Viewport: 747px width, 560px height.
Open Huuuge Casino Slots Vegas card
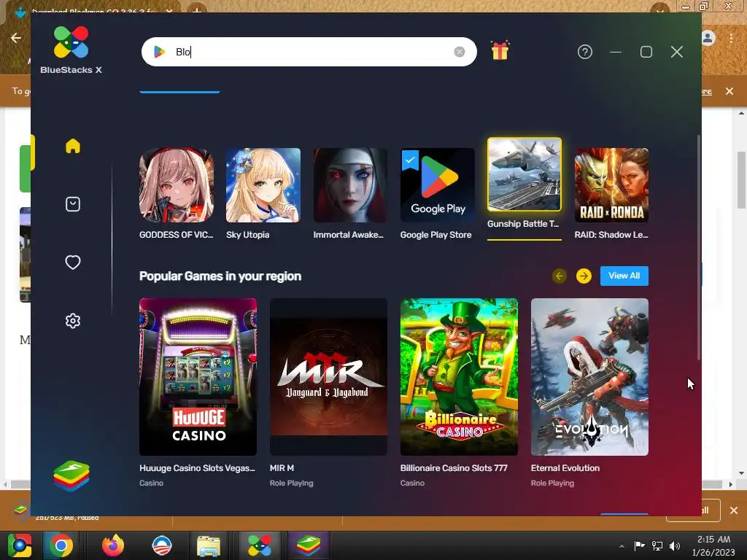tap(198, 377)
